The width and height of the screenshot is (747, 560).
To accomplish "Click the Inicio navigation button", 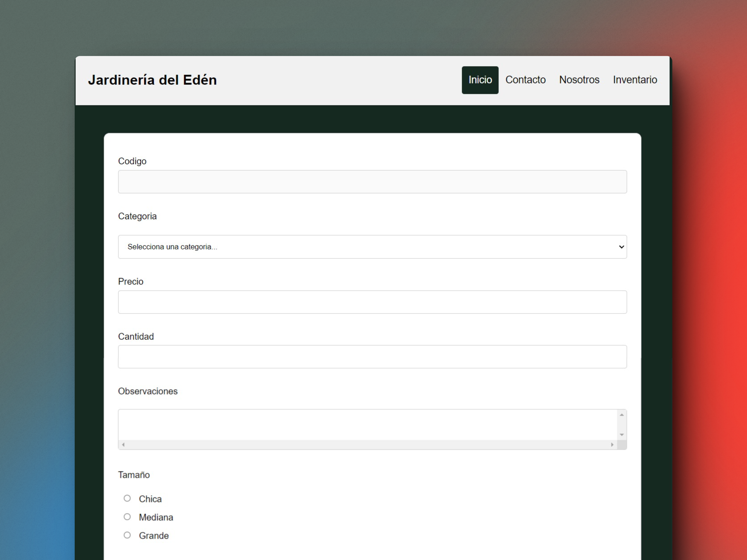I will click(x=480, y=80).
